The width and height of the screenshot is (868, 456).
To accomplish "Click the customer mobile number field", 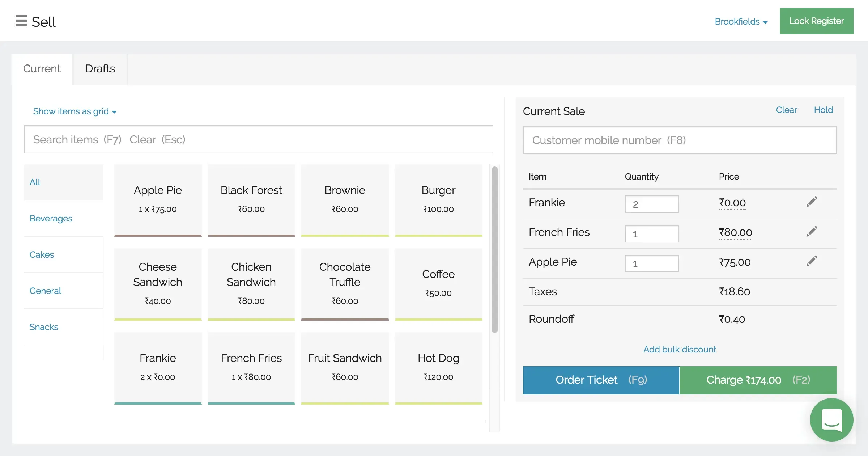I will [x=679, y=140].
